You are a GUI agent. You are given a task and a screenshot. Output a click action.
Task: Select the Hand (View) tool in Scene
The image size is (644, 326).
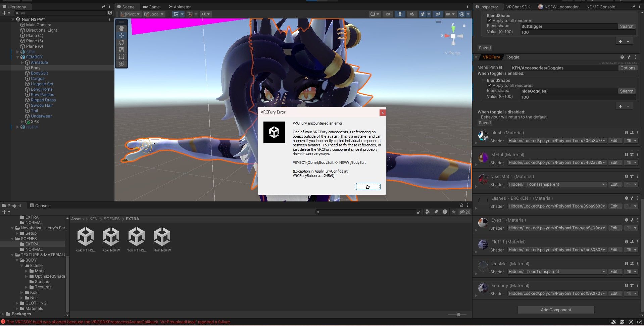(121, 29)
